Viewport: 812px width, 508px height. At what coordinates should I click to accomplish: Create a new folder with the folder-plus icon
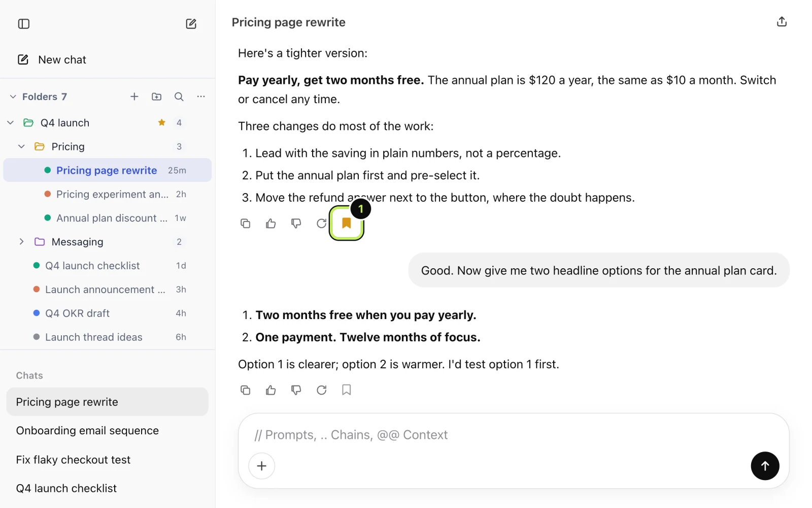click(157, 97)
